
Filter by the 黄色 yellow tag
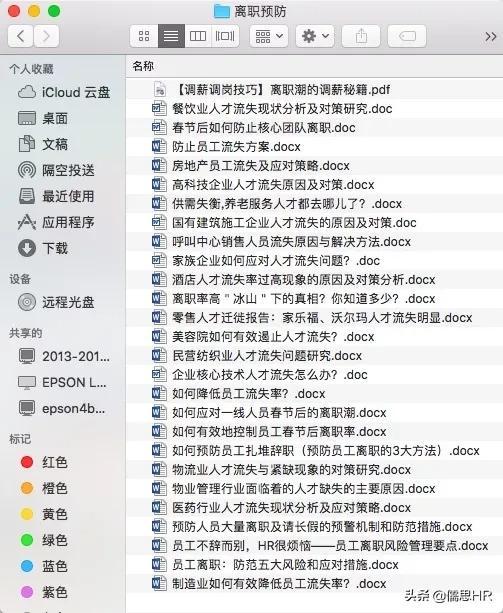click(x=44, y=514)
